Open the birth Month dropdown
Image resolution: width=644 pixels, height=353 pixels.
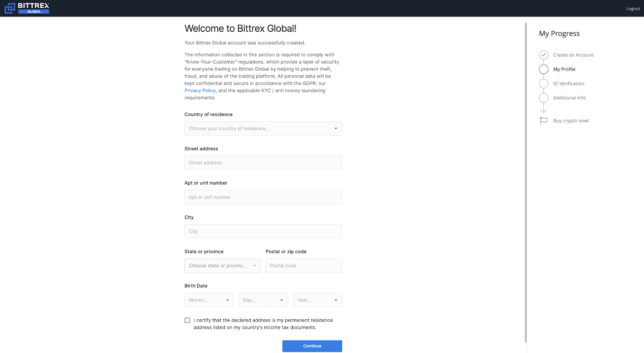pyautogui.click(x=209, y=300)
